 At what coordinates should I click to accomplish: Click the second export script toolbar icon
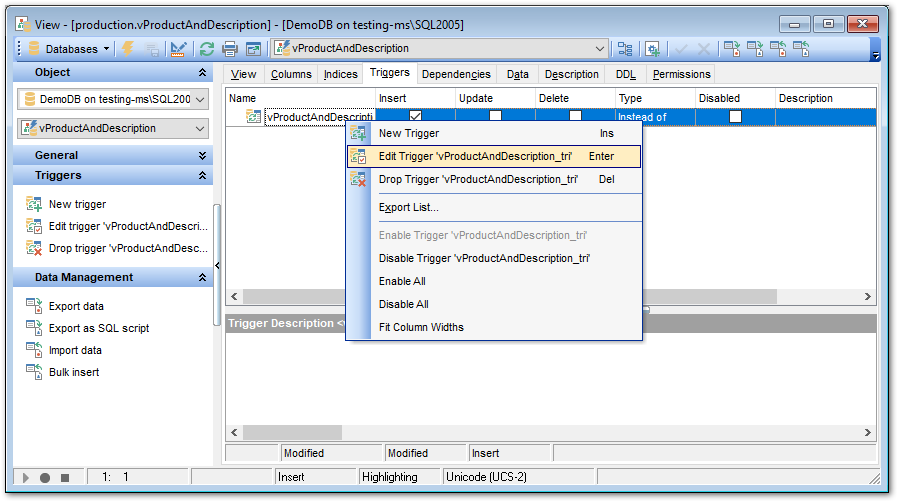tap(755, 49)
